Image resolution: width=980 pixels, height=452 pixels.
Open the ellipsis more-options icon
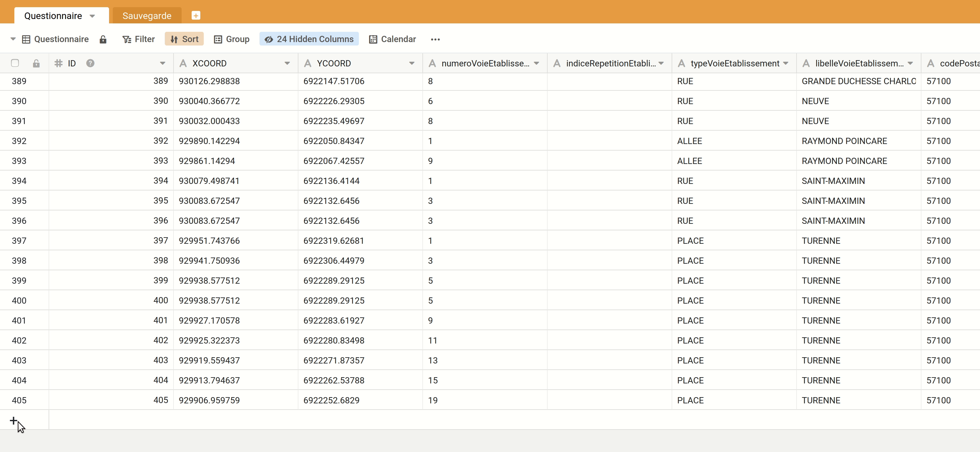(x=435, y=39)
